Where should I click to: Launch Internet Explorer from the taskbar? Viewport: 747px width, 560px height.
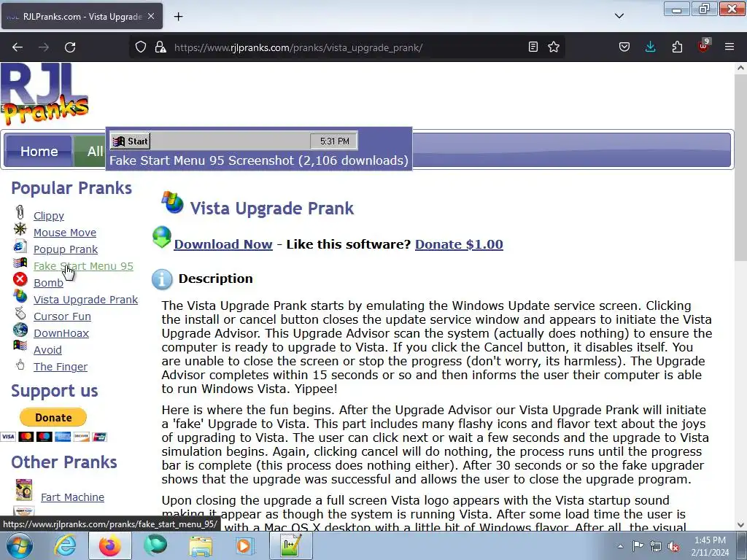[65, 545]
